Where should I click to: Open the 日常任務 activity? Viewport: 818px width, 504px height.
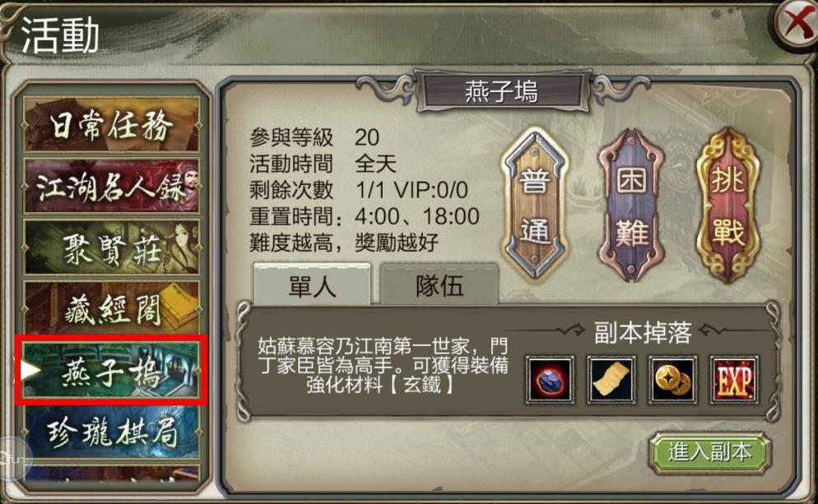(x=111, y=125)
